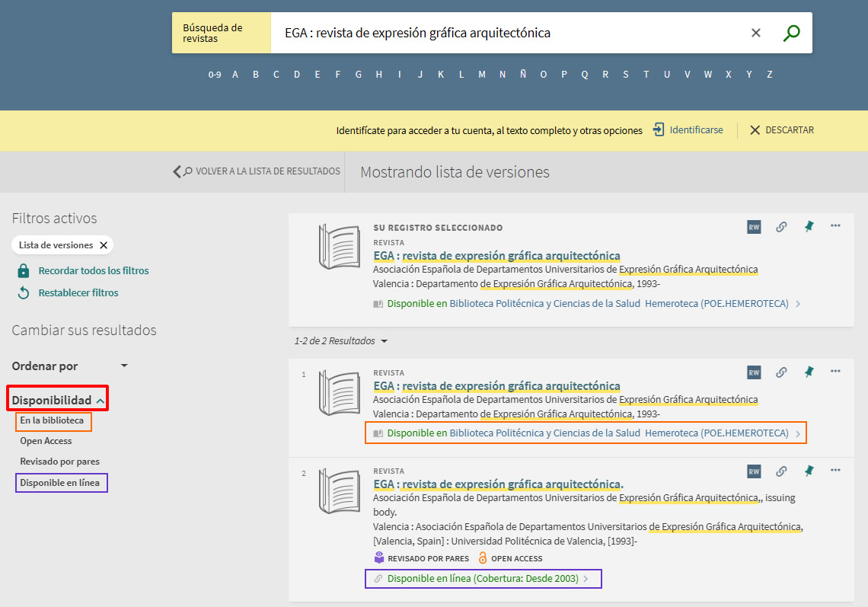
Task: Click the link icon beside 'Disponible en línea'
Action: (378, 579)
